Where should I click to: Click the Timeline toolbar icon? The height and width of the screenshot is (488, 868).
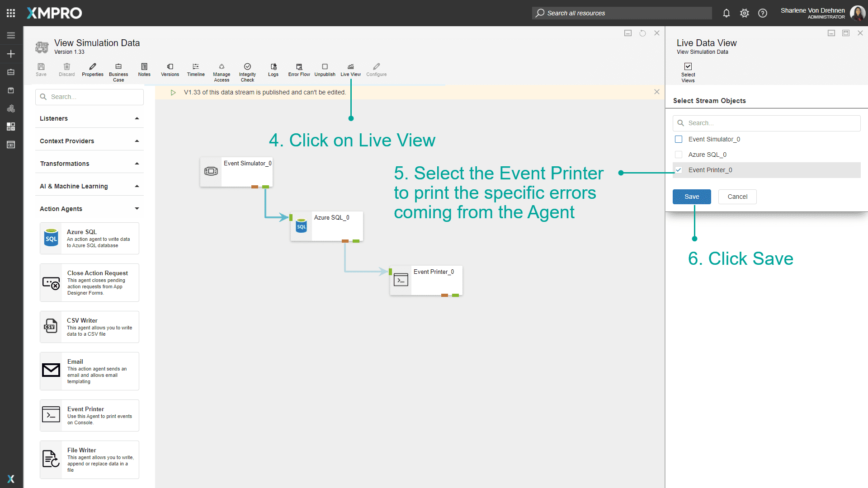pyautogui.click(x=196, y=70)
